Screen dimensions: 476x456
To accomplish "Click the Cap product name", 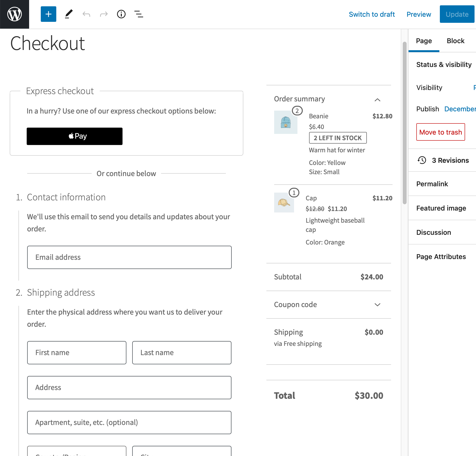I will coord(311,198).
